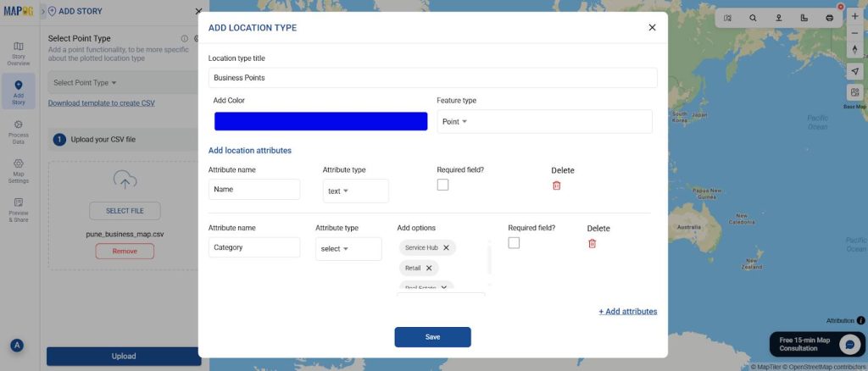Click the Name attribute name field
868x371 pixels.
pyautogui.click(x=254, y=189)
